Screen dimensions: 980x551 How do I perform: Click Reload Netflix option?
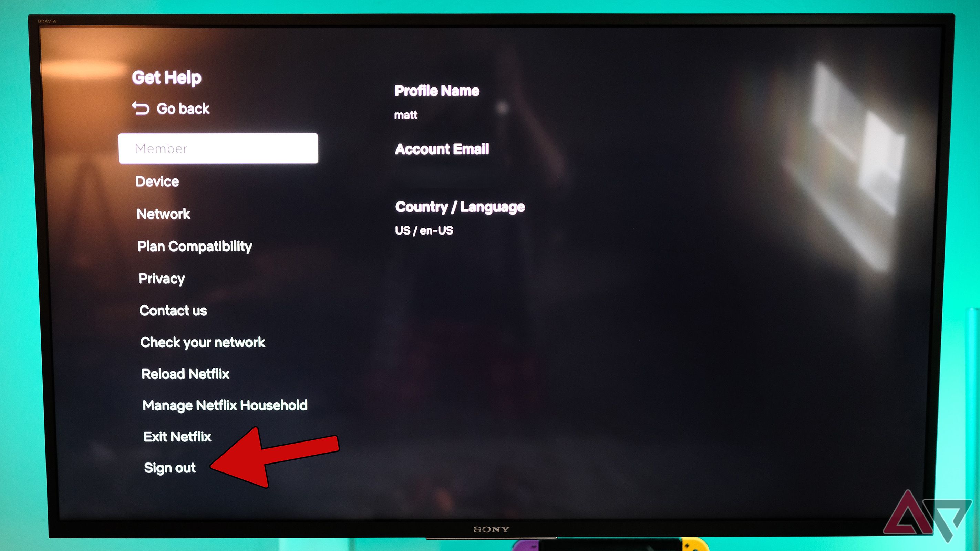[186, 373]
